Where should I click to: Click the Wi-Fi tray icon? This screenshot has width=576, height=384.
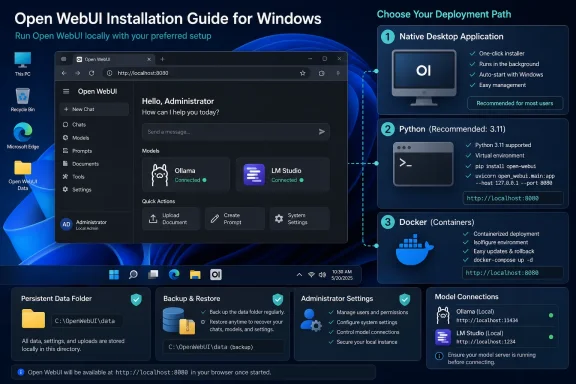[x=311, y=274]
